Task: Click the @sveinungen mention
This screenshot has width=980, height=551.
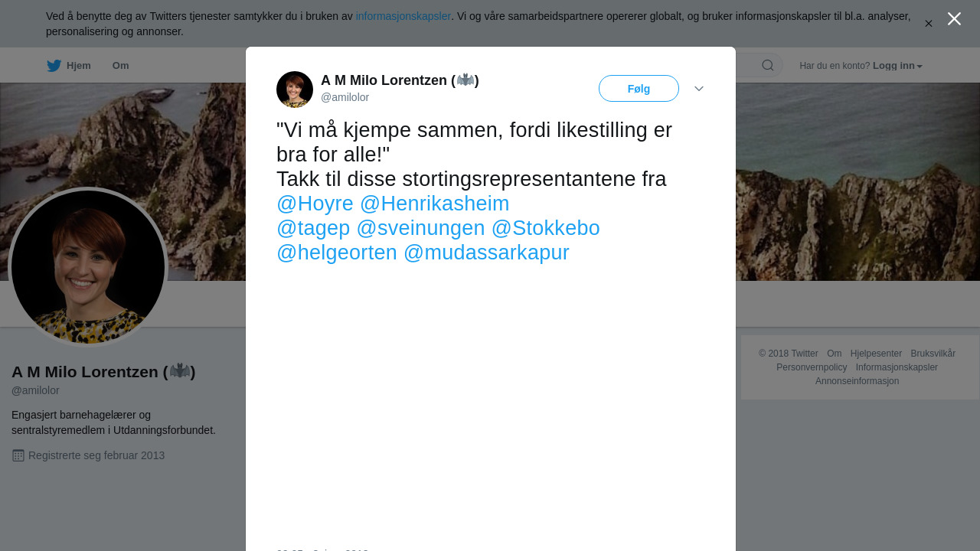Action: pos(421,228)
